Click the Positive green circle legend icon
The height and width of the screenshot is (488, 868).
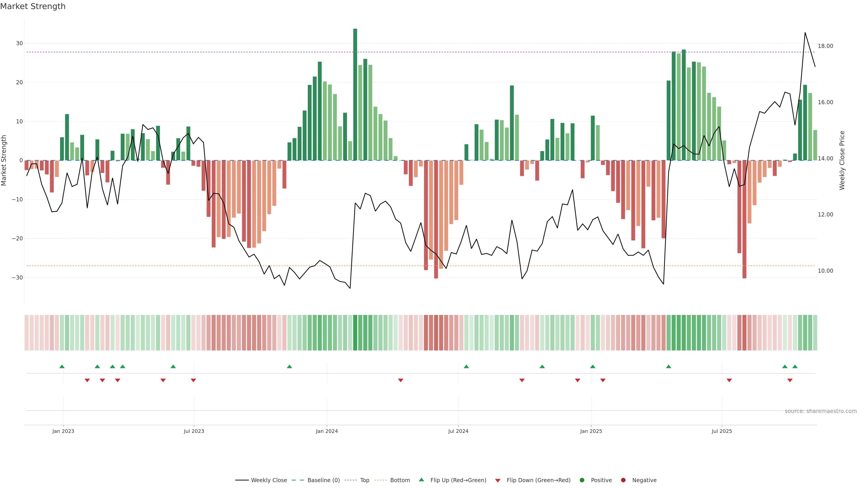582,480
